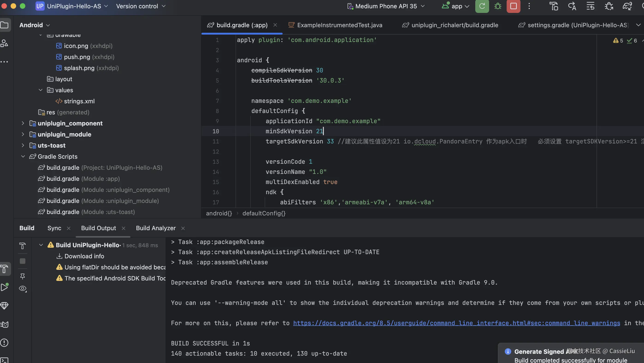644x363 pixels.
Task: Stop the running app with red square
Action: coord(513,6)
